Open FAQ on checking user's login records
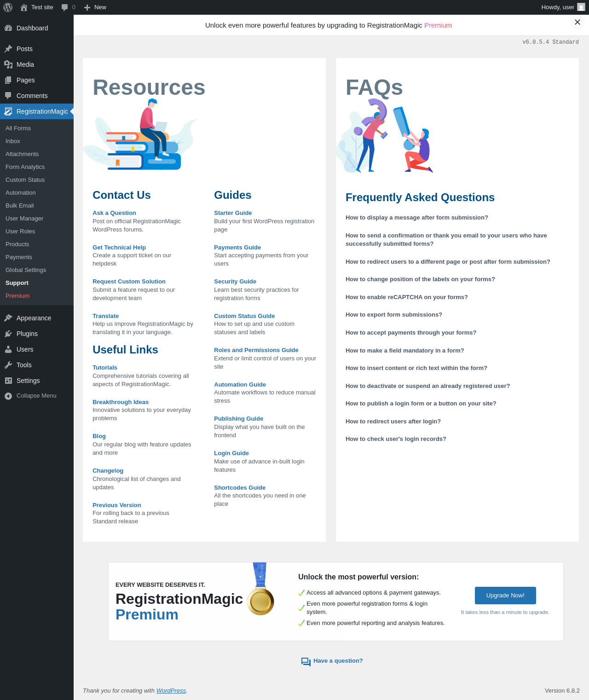Viewport: 589px width, 700px height. point(396,439)
